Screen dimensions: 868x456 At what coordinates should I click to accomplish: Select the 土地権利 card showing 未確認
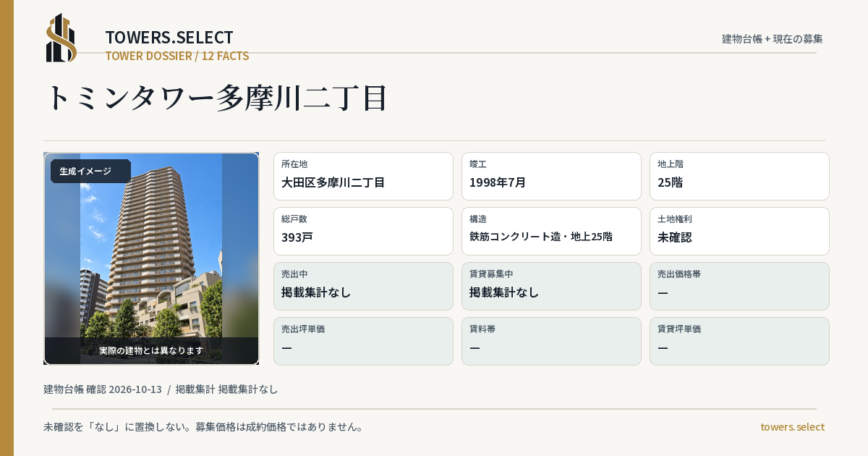click(x=739, y=231)
